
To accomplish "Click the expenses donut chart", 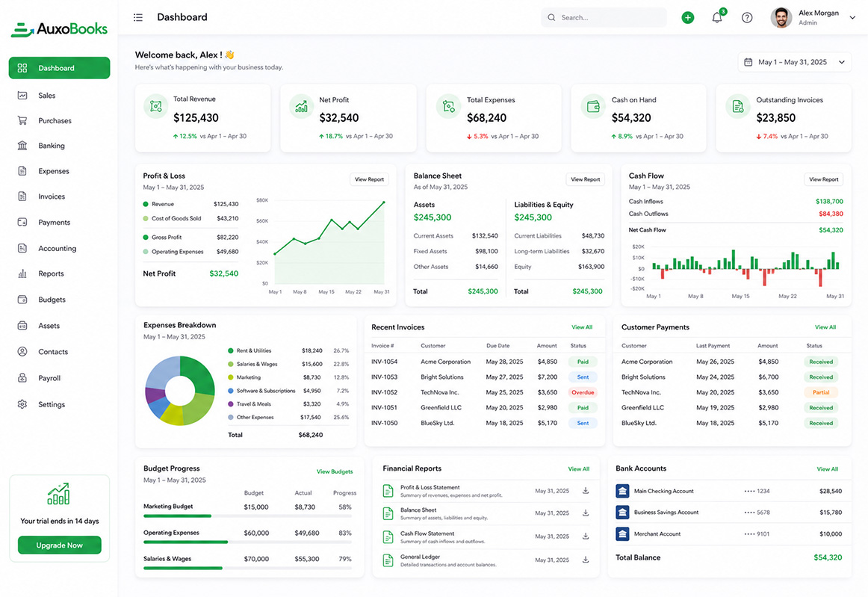I will (x=180, y=391).
